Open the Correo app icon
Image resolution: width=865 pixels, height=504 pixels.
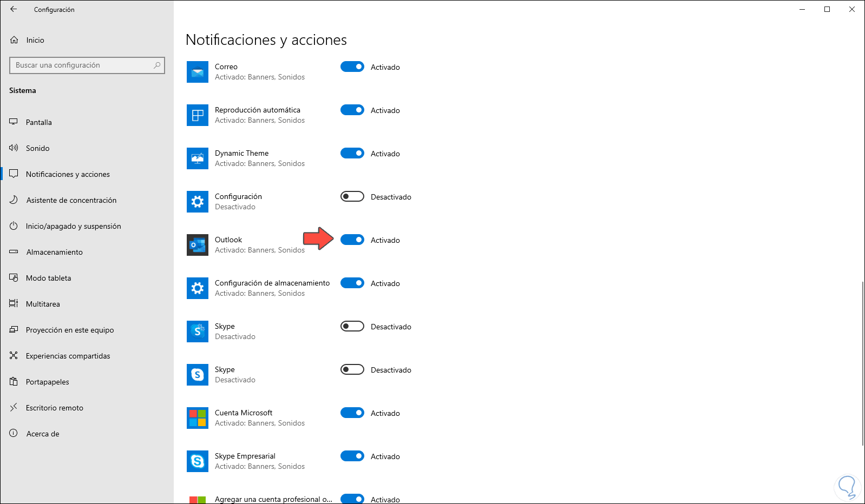tap(198, 72)
